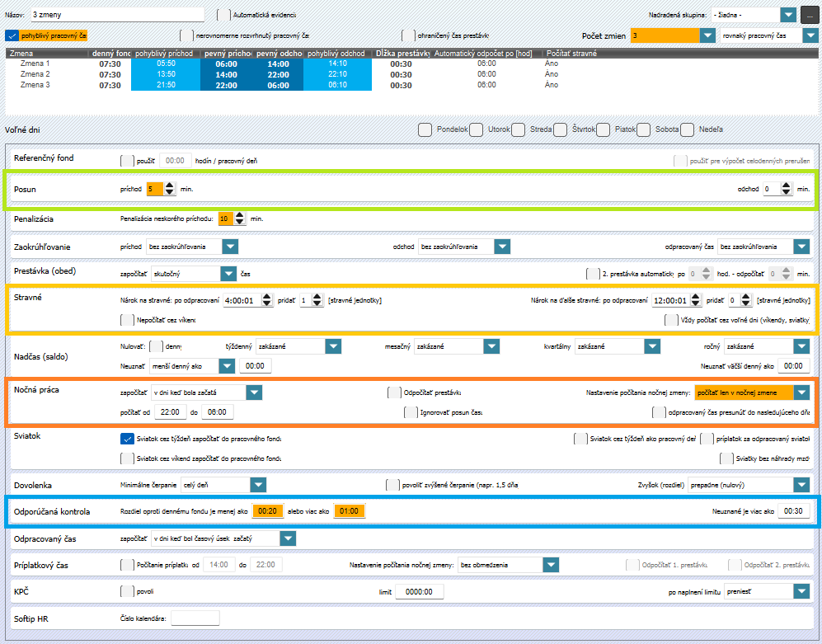822x644 pixels.
Task: Toggle the pohyblivý pracovný čas checkbox
Action: (x=12, y=35)
